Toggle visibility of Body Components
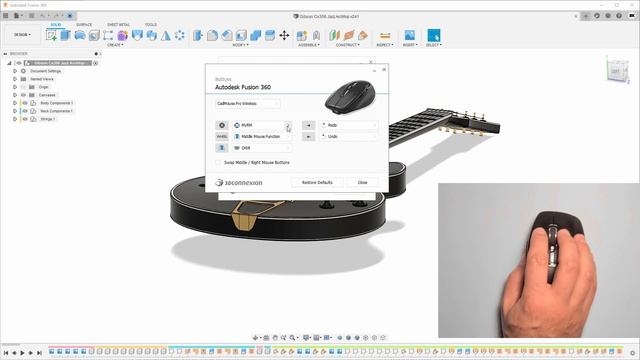The width and height of the screenshot is (640, 360). (25, 103)
